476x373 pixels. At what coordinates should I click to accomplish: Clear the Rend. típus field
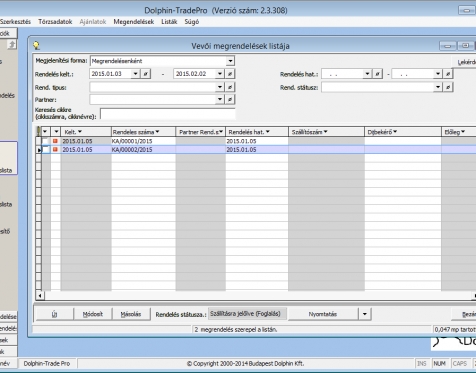click(x=230, y=87)
